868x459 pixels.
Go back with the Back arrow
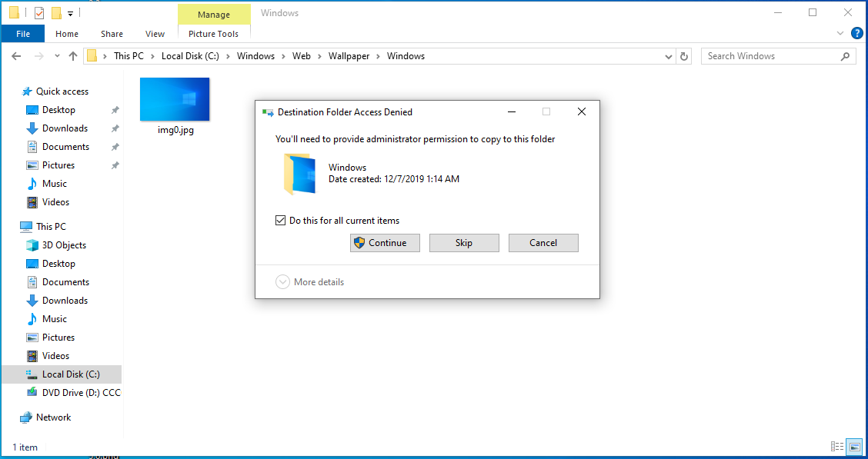click(17, 56)
